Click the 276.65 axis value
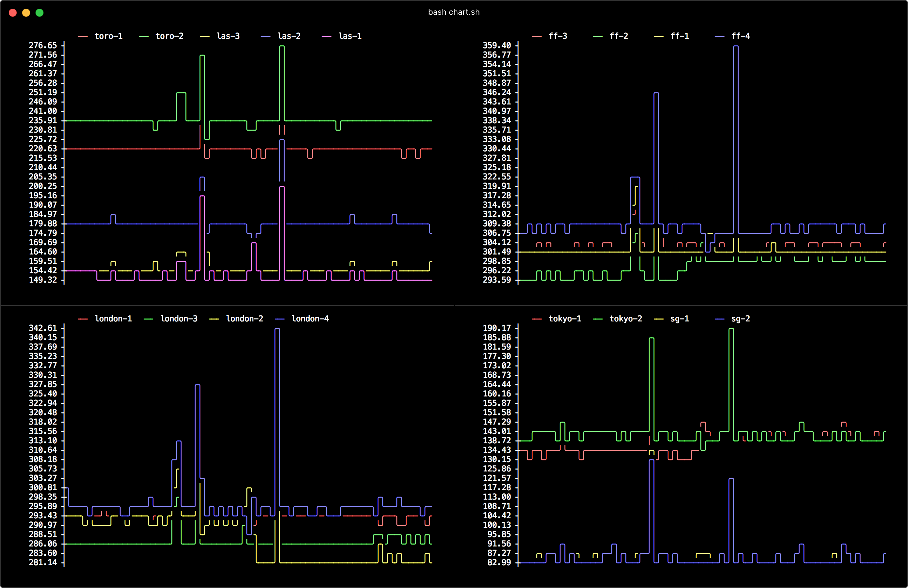This screenshot has height=588, width=908. pos(43,46)
